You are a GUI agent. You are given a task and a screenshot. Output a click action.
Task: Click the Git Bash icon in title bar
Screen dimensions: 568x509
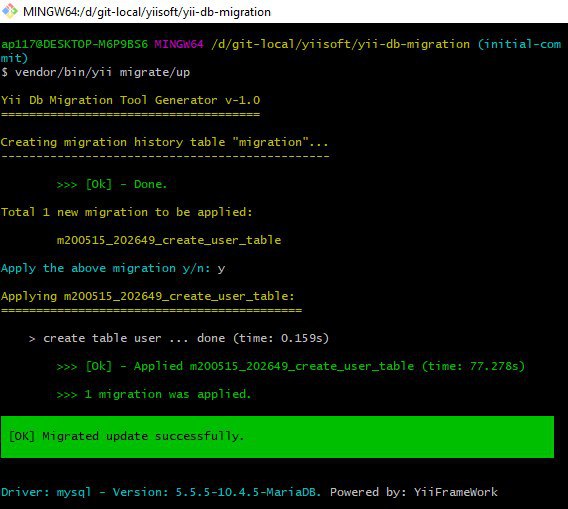(x=10, y=11)
